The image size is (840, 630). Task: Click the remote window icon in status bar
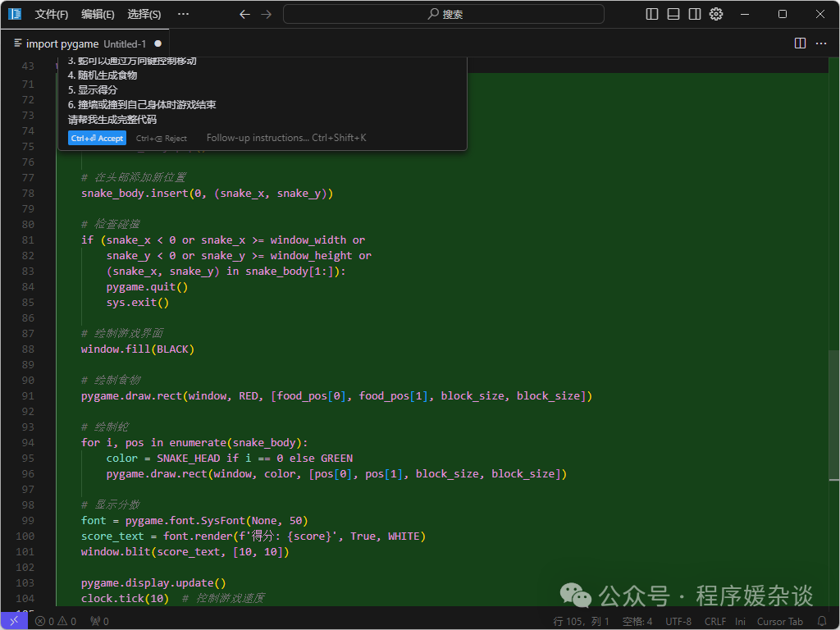(x=14, y=621)
